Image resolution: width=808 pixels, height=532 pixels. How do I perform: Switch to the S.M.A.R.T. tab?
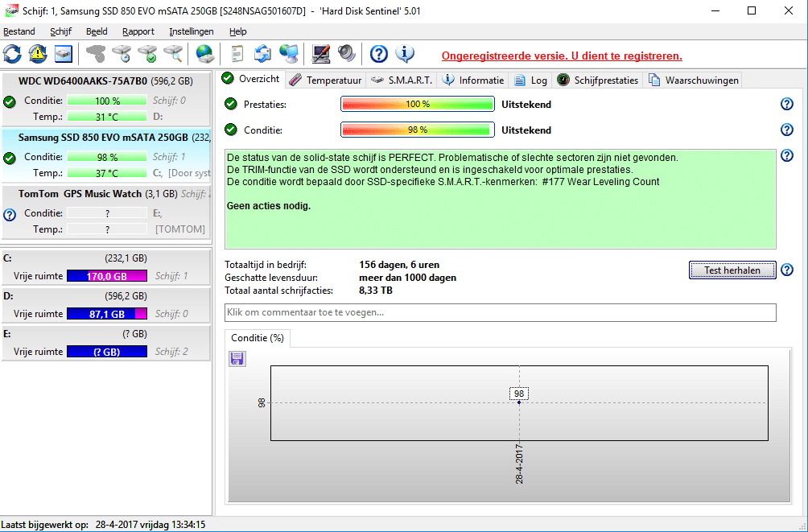402,80
